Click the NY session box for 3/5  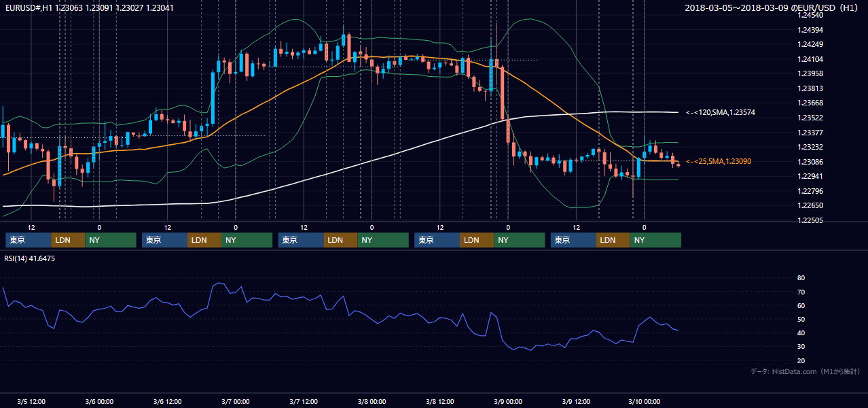[111, 240]
